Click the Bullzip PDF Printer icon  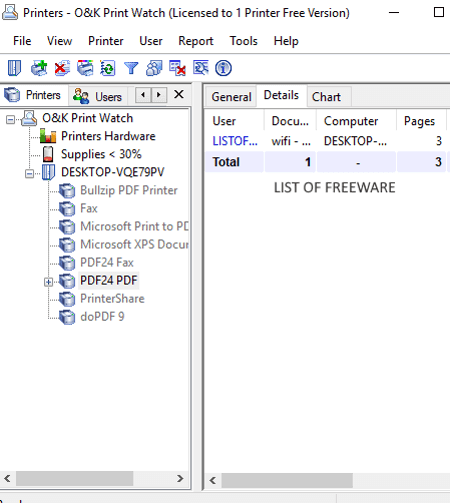point(67,191)
